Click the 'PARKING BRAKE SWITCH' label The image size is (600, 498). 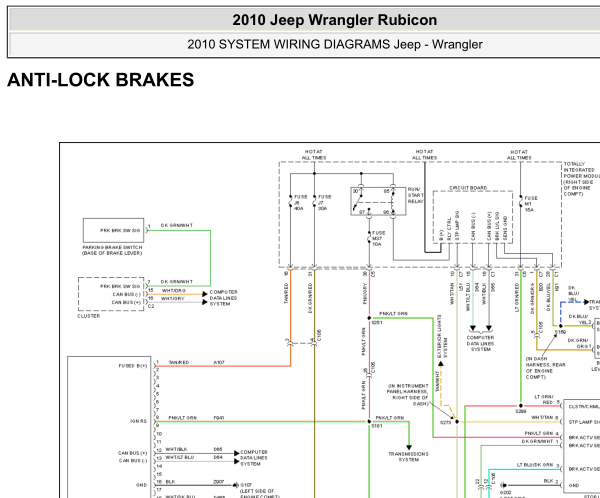tap(112, 250)
